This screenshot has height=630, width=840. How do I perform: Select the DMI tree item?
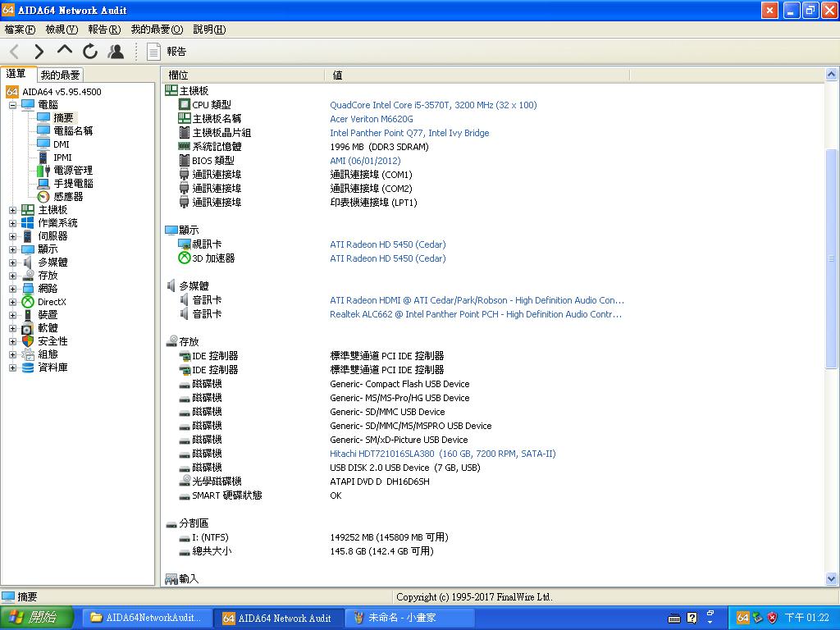point(61,144)
